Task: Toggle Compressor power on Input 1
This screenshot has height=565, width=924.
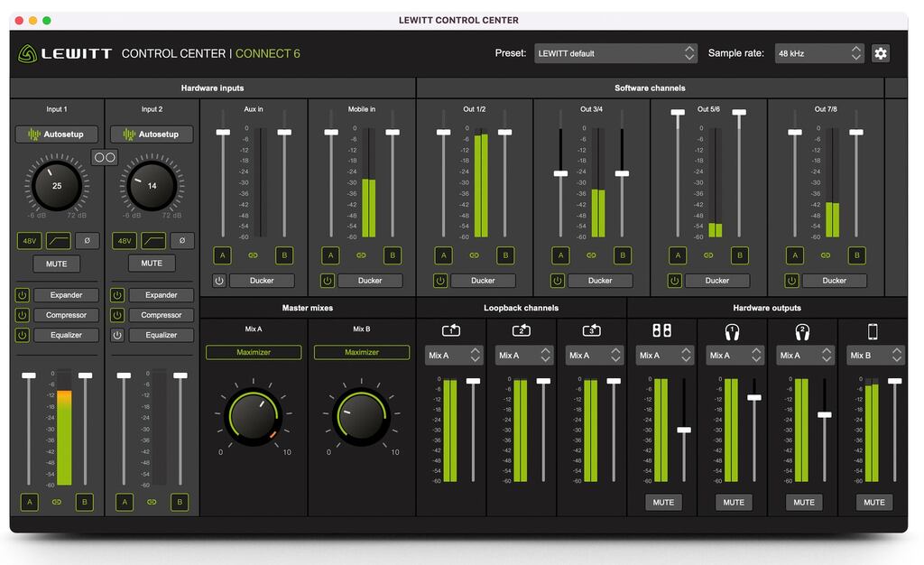Action: 22,315
